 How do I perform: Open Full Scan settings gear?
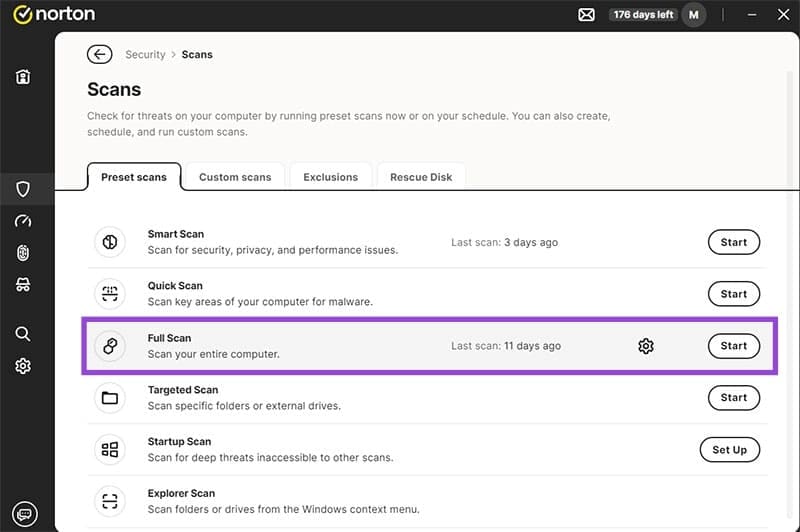point(646,346)
